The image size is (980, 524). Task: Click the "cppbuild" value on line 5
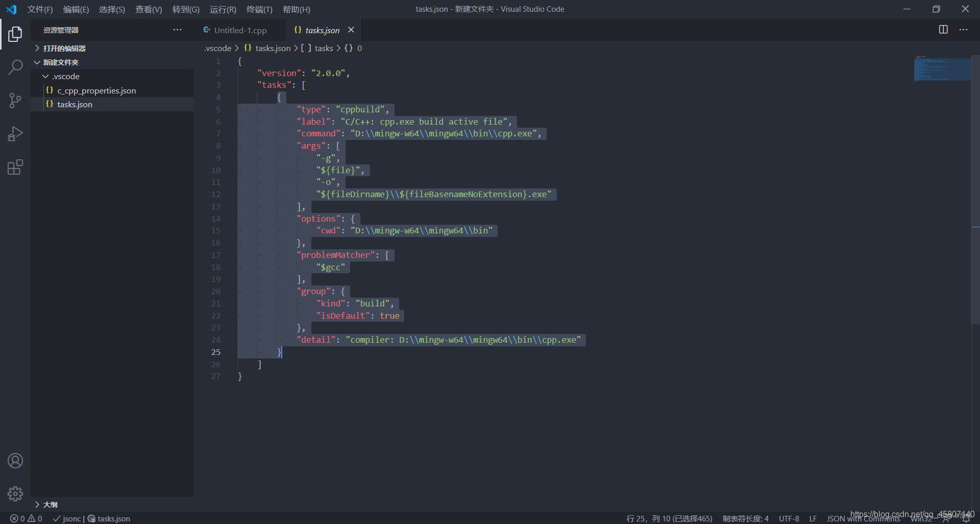(360, 109)
